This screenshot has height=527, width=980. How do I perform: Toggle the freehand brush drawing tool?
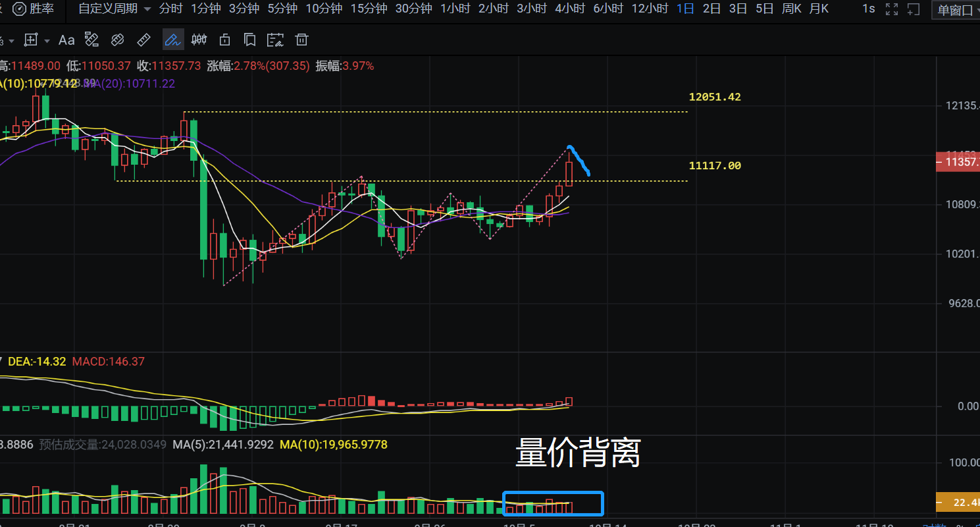pos(173,40)
